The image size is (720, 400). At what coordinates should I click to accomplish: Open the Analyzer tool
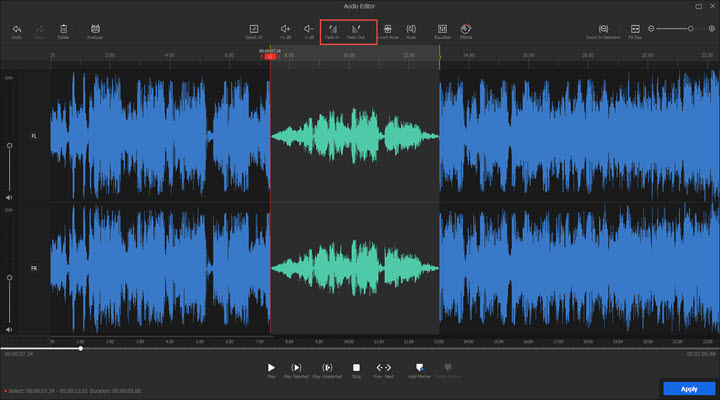[x=95, y=30]
